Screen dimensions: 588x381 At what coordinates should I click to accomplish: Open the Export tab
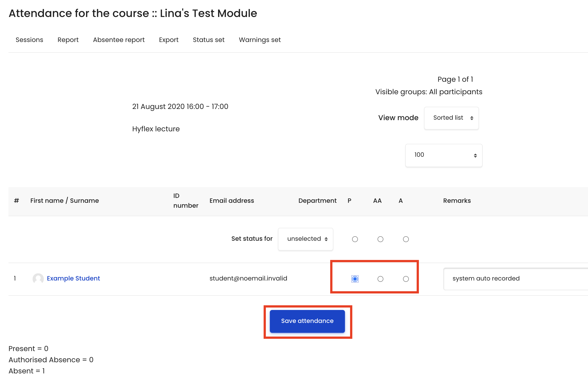(x=168, y=40)
